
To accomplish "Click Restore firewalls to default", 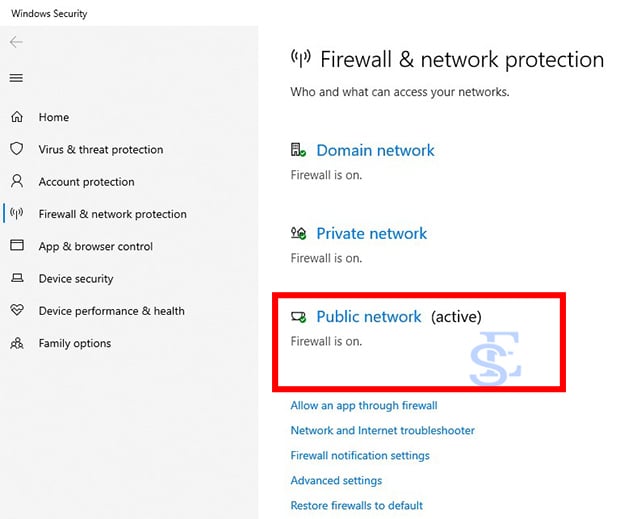I will coord(357,505).
